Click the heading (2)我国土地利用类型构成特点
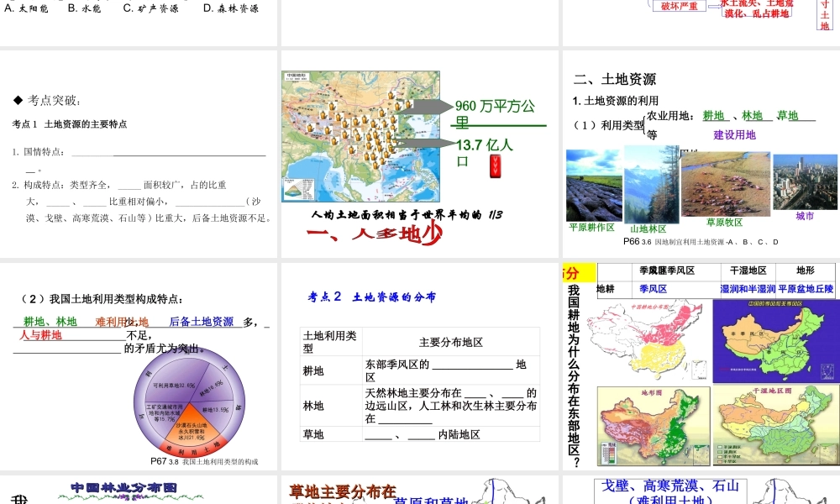Image resolution: width=840 pixels, height=504 pixels. (102, 299)
